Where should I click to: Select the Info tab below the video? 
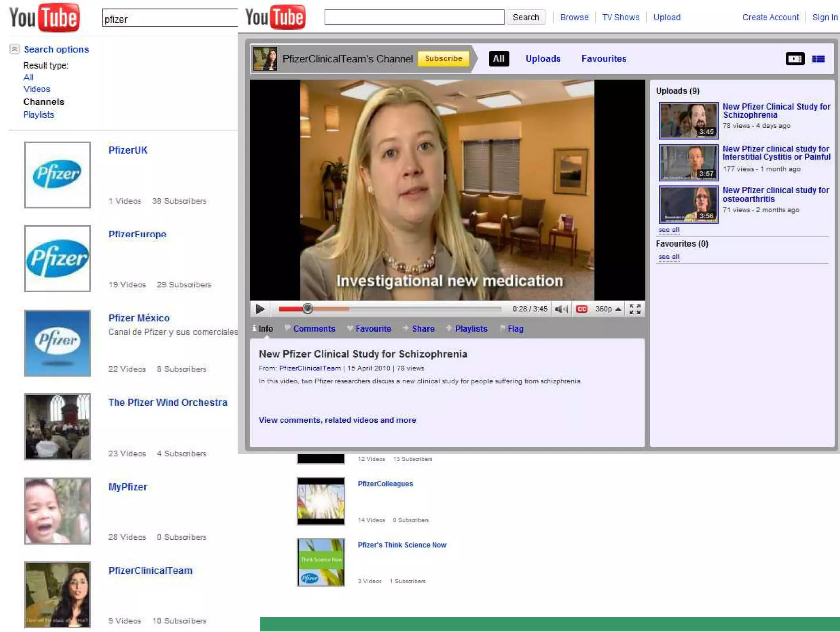263,329
